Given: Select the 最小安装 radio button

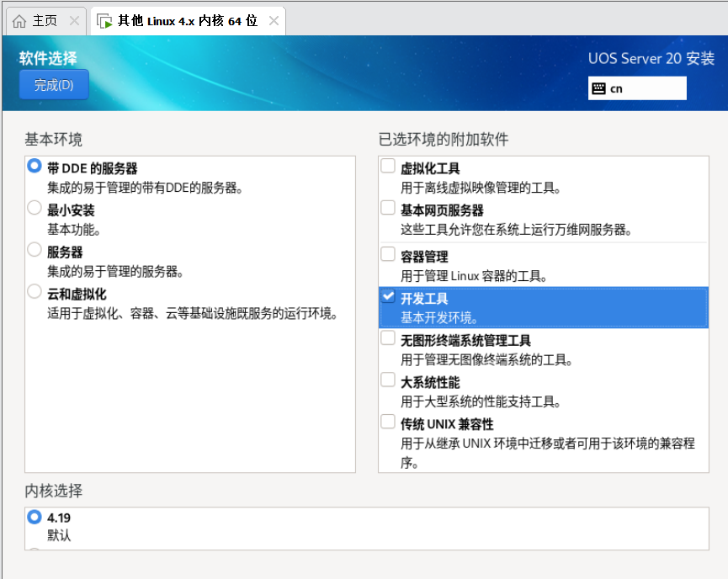Looking at the screenshot, I should click(x=35, y=208).
